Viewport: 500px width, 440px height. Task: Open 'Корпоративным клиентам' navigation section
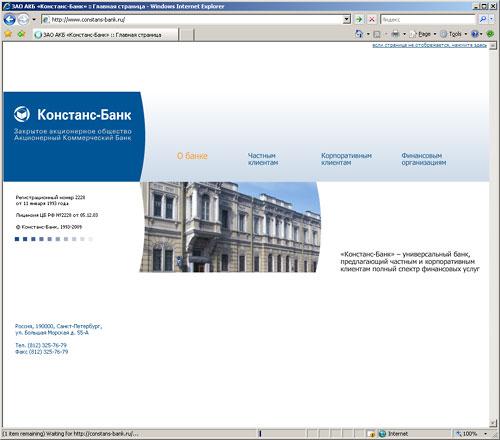pyautogui.click(x=346, y=159)
